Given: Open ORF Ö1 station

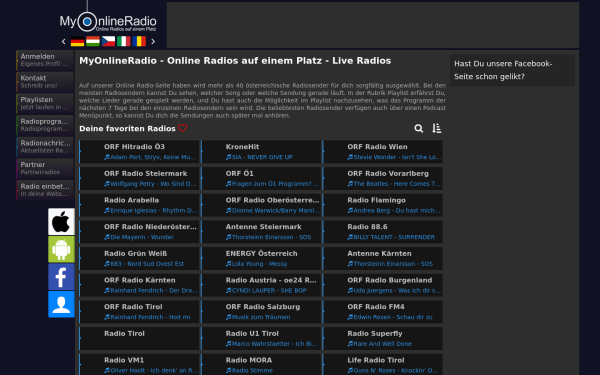Looking at the screenshot, I should [261, 178].
